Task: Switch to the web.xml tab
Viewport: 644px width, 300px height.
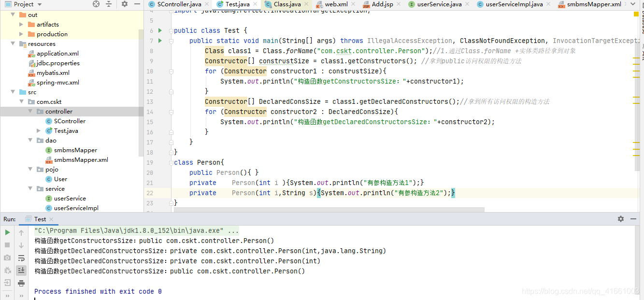Action: click(337, 3)
